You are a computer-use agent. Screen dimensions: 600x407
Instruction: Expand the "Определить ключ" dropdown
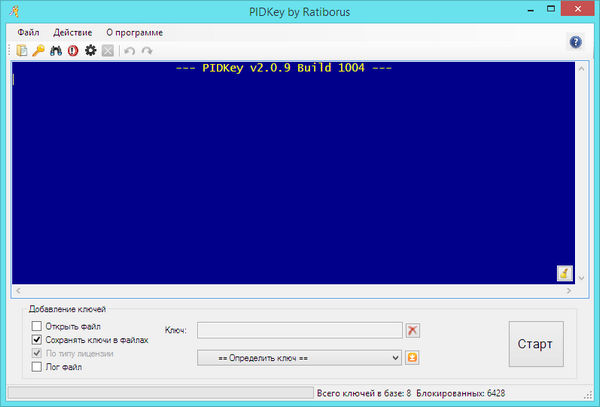tap(299, 357)
